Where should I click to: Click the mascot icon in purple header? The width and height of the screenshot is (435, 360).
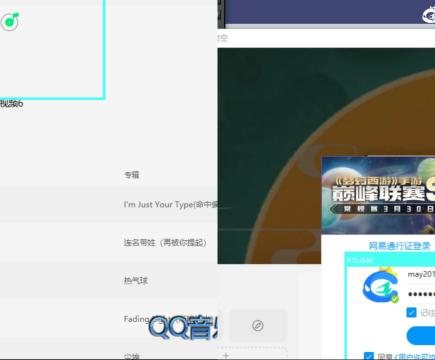(x=428, y=14)
